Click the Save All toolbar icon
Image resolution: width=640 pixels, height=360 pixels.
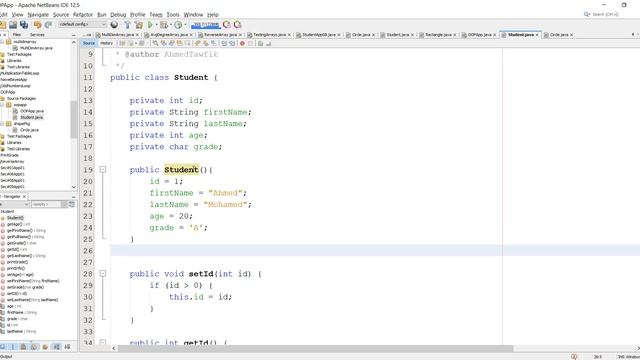click(24, 25)
